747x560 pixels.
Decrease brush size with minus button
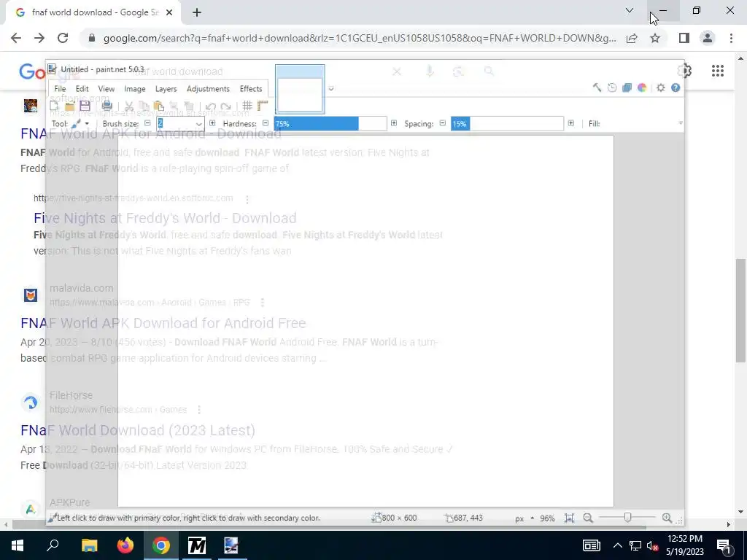coord(147,123)
